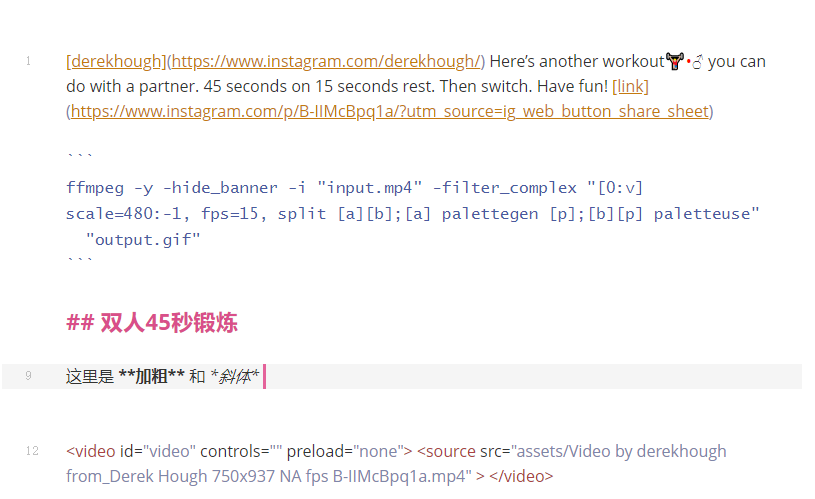Open the Instagram post URL with utm_source
This screenshot has height=499, width=815.
tap(389, 111)
